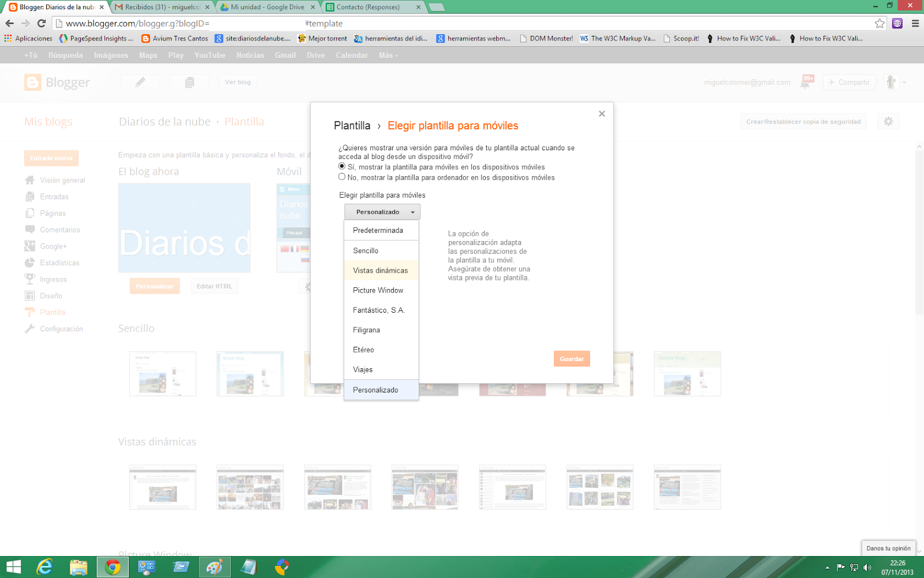The height and width of the screenshot is (578, 924).
Task: Open Diseño in the sidebar
Action: tap(44, 295)
